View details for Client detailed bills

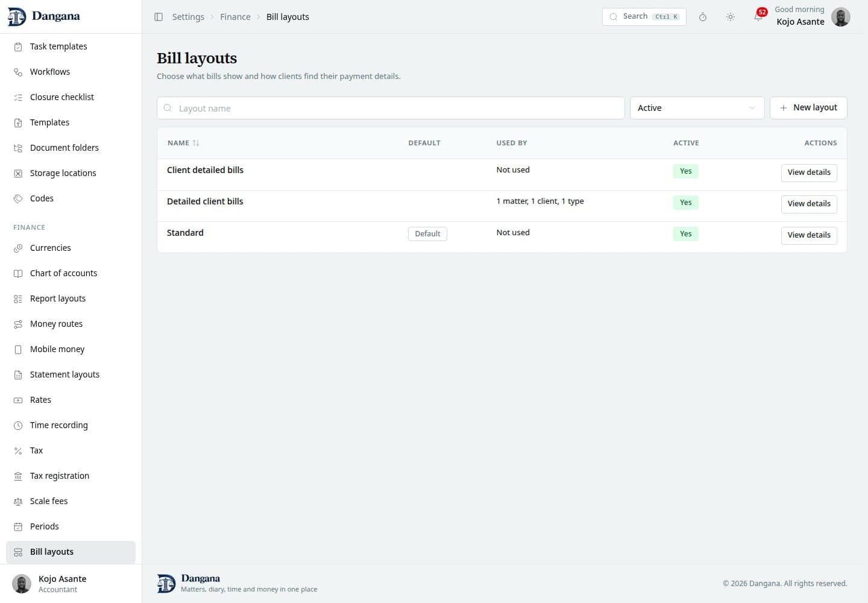(x=809, y=172)
